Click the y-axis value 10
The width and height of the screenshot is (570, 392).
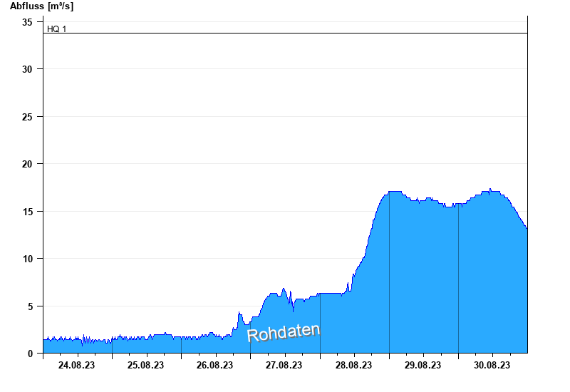tap(27, 259)
